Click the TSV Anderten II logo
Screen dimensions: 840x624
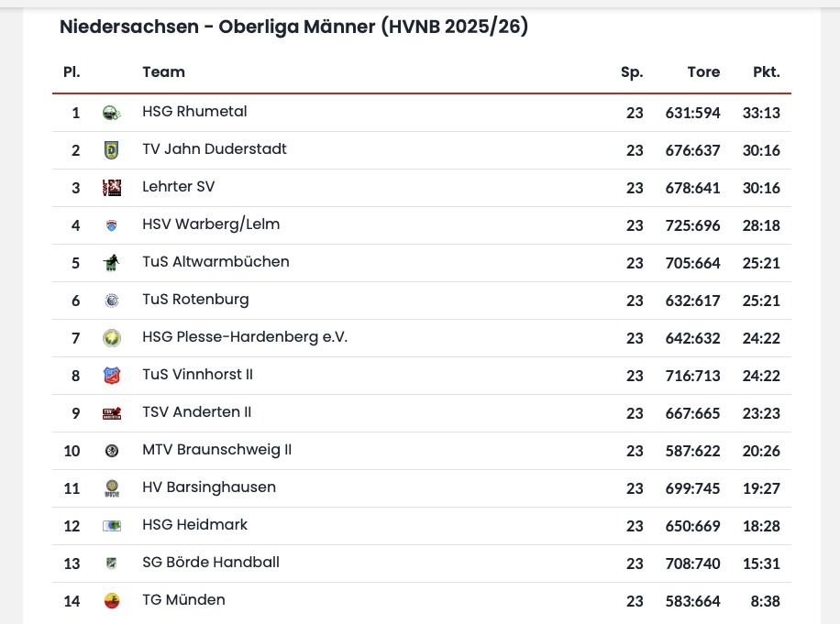point(111,413)
